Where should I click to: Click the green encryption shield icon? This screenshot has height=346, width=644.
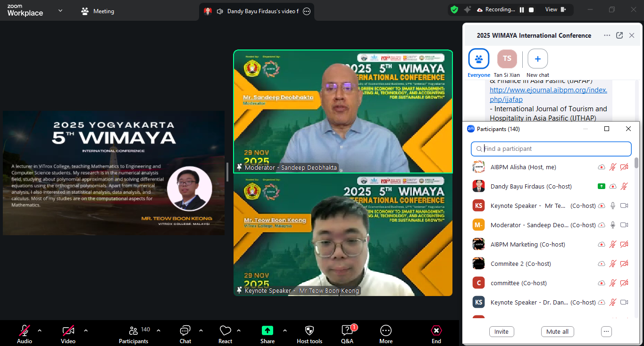tap(454, 10)
